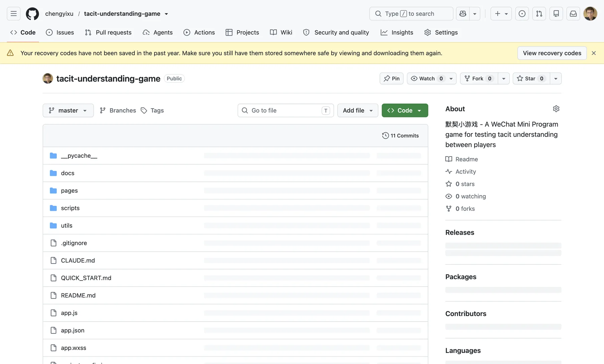Expand the Fork options dropdown arrow
This screenshot has height=364, width=604.
[504, 78]
